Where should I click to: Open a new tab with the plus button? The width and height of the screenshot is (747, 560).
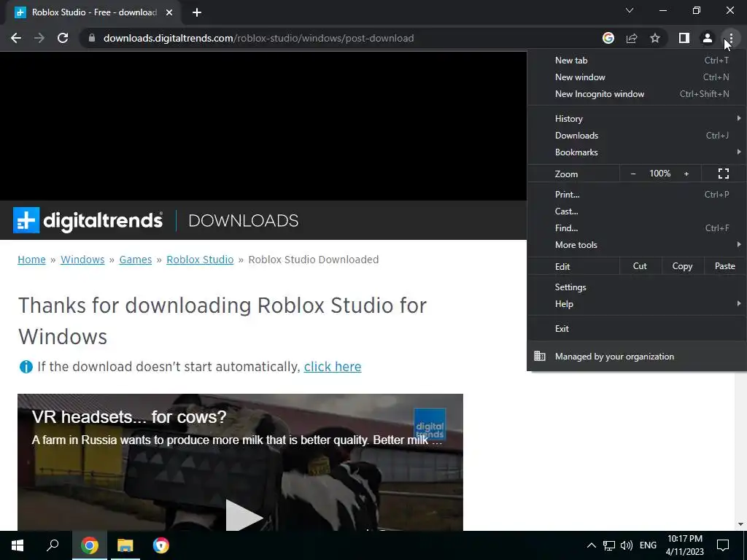pos(197,13)
